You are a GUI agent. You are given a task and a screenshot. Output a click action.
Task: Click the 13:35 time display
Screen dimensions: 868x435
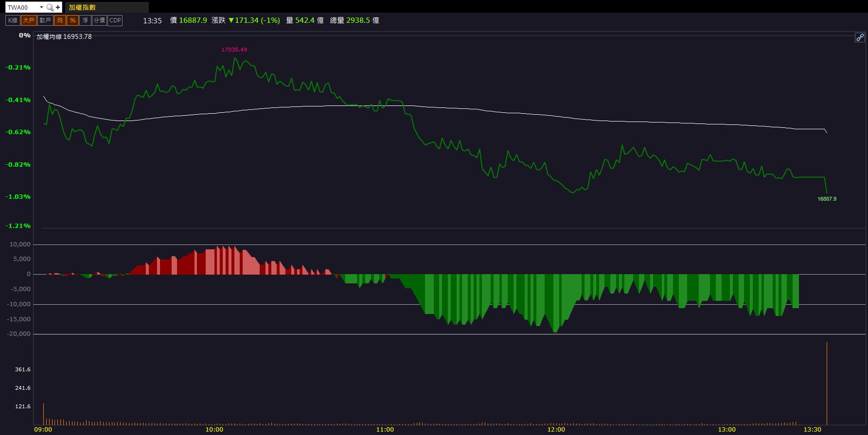click(152, 20)
